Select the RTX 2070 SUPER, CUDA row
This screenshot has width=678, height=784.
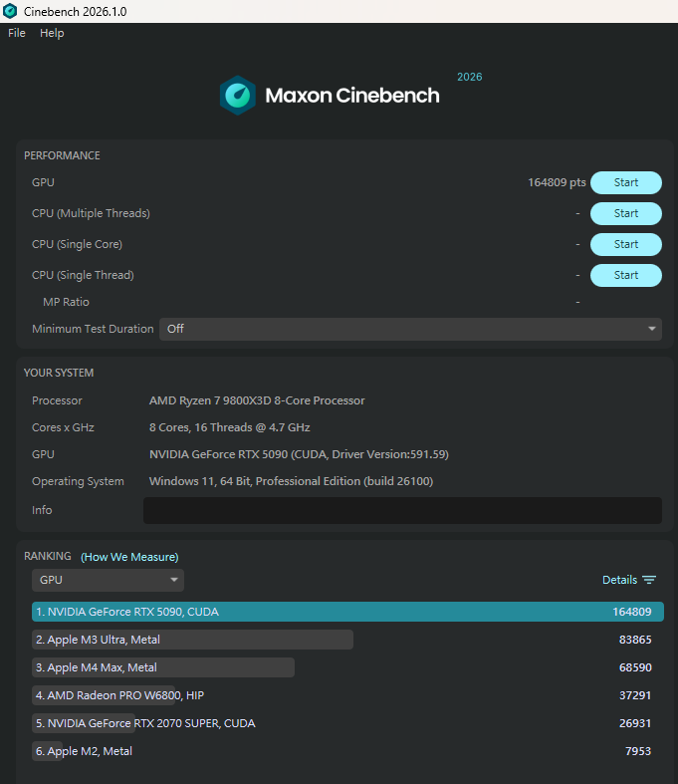[347, 723]
